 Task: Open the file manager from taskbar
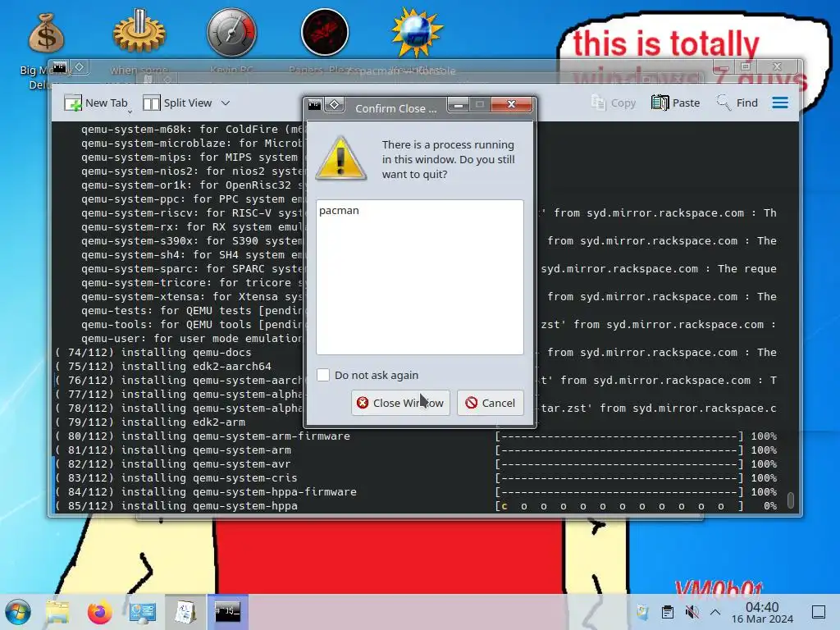[57, 612]
